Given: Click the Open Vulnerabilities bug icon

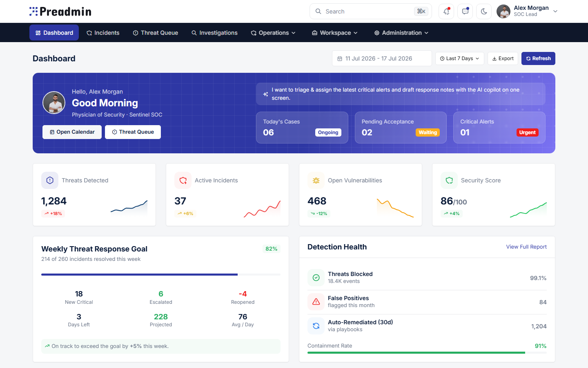Looking at the screenshot, I should [316, 180].
